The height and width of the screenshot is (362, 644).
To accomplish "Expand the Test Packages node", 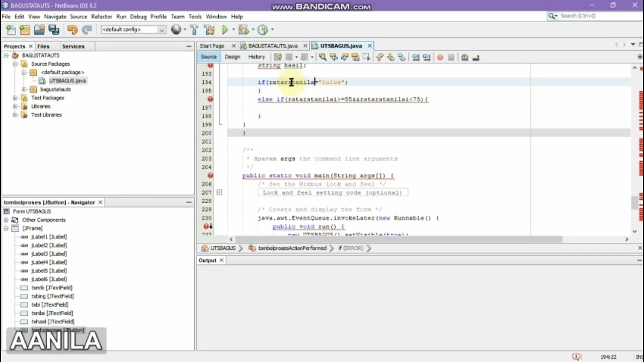I will [x=15, y=98].
